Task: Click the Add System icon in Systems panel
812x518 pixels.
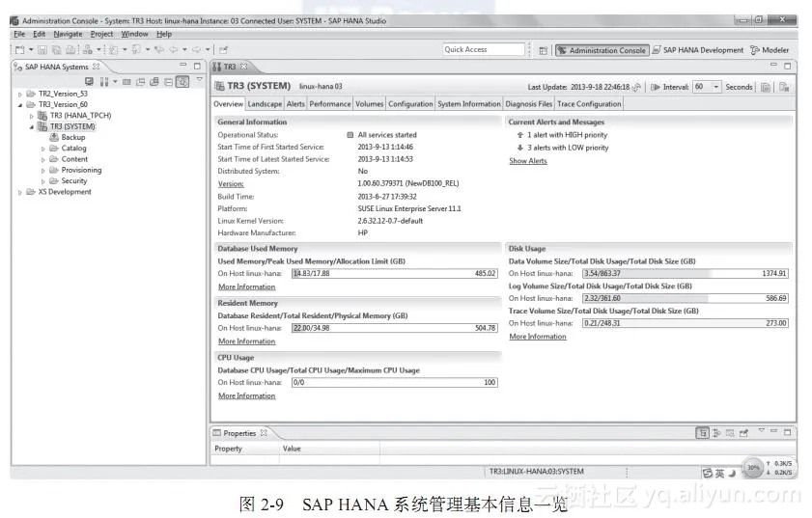Action: (89, 82)
